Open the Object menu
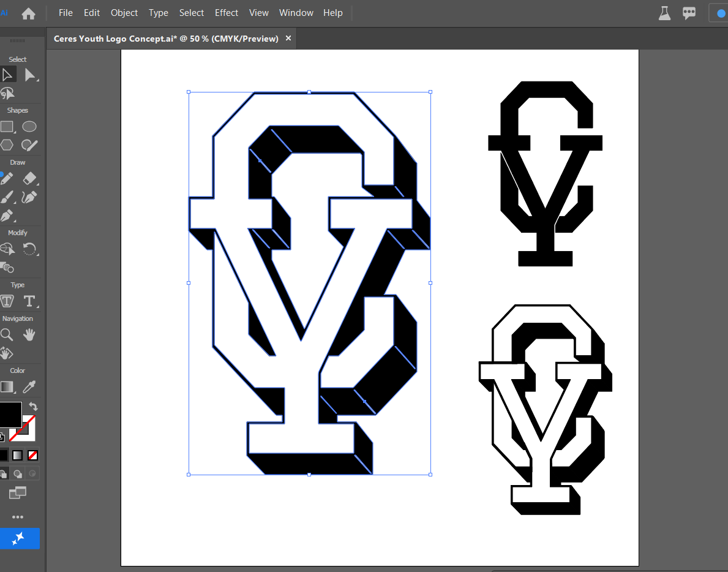The width and height of the screenshot is (728, 572). pyautogui.click(x=124, y=13)
